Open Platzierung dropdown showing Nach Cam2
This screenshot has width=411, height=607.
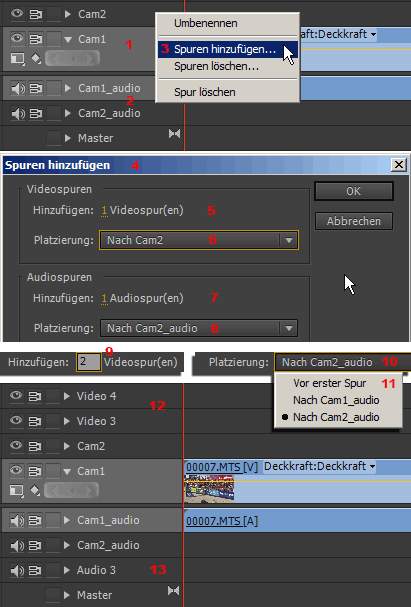point(199,240)
